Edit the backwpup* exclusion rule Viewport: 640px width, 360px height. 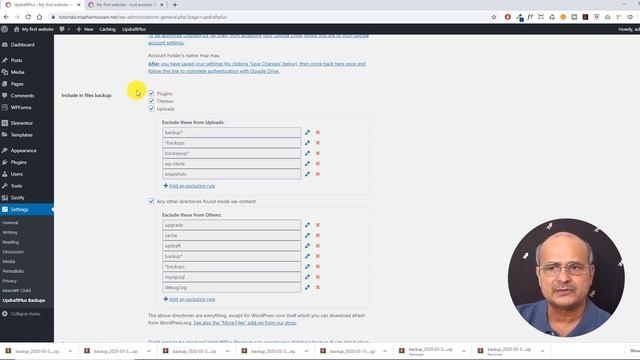click(307, 153)
